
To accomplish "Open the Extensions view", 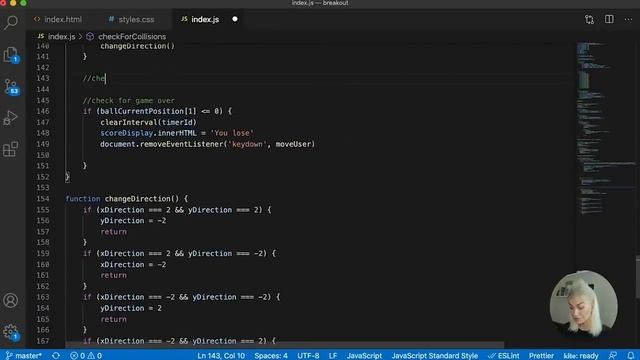I will [11, 149].
